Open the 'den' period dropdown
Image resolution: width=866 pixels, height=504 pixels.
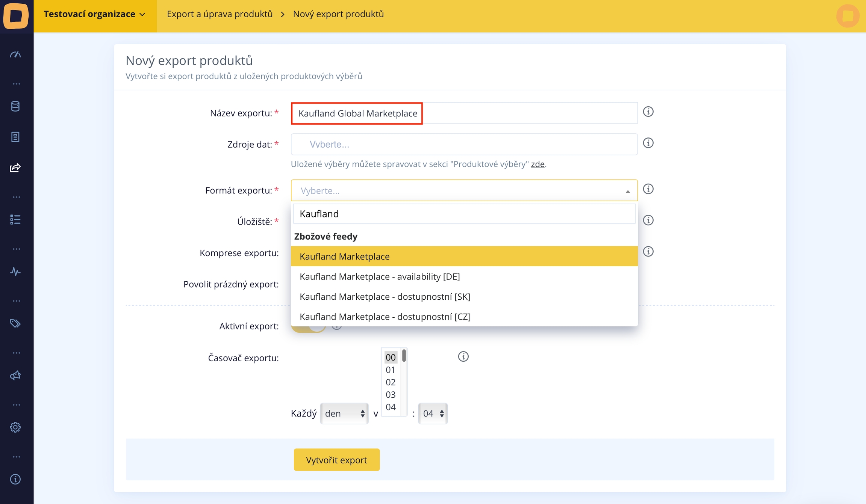coord(344,413)
